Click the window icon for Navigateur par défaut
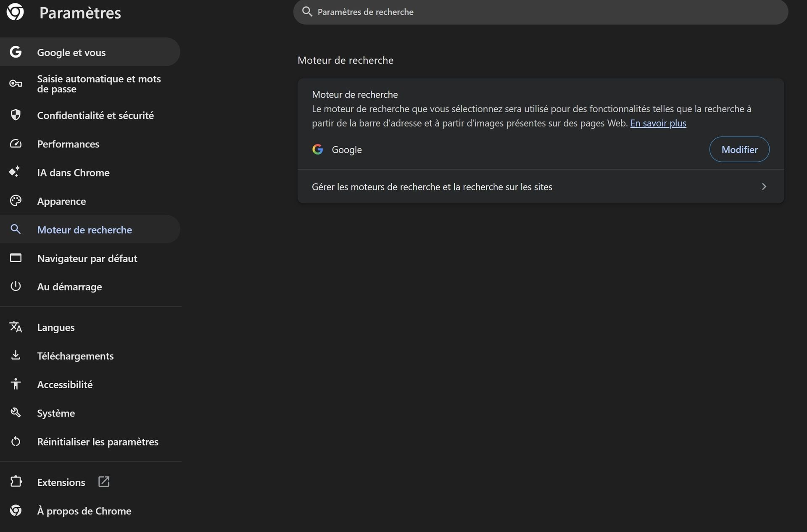 pyautogui.click(x=16, y=258)
